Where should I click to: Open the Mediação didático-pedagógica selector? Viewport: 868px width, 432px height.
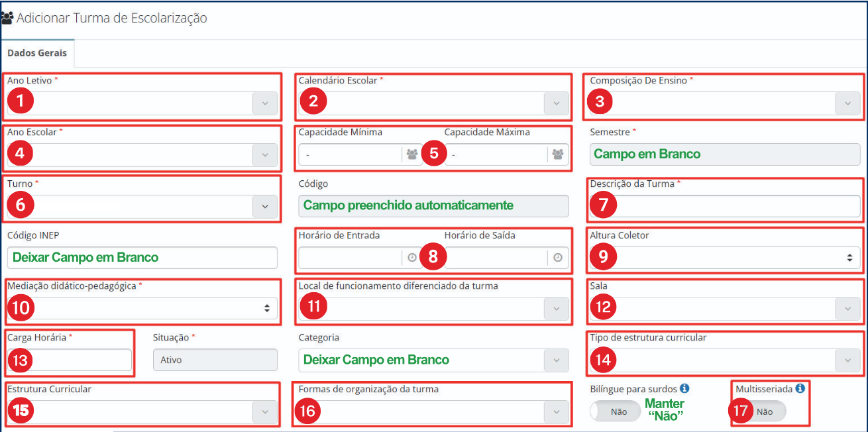(266, 308)
